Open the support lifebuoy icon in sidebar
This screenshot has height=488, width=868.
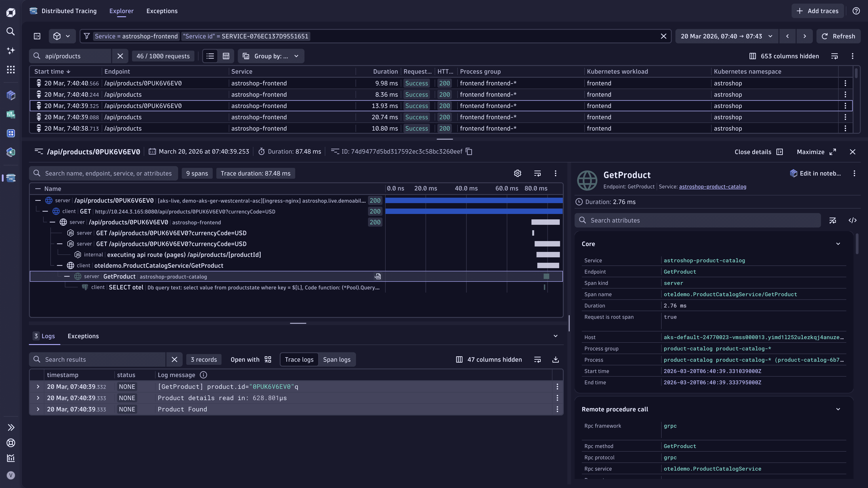point(11,443)
